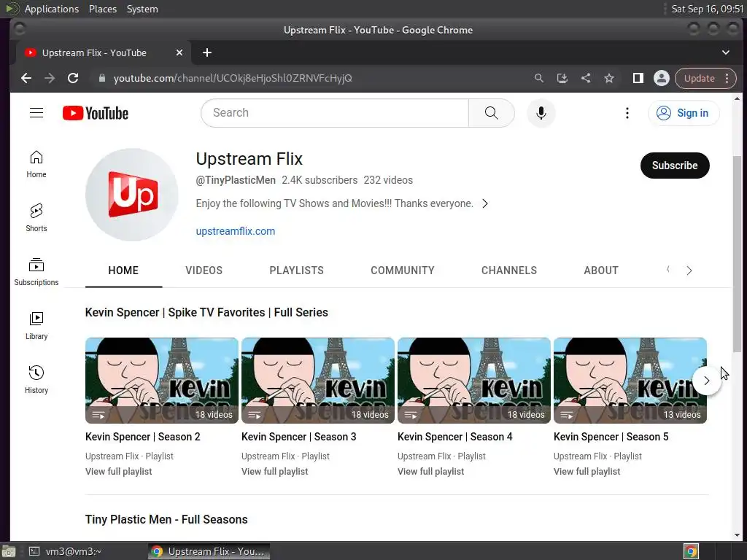
Task: Switch to the HOME channel tab
Action: point(123,271)
